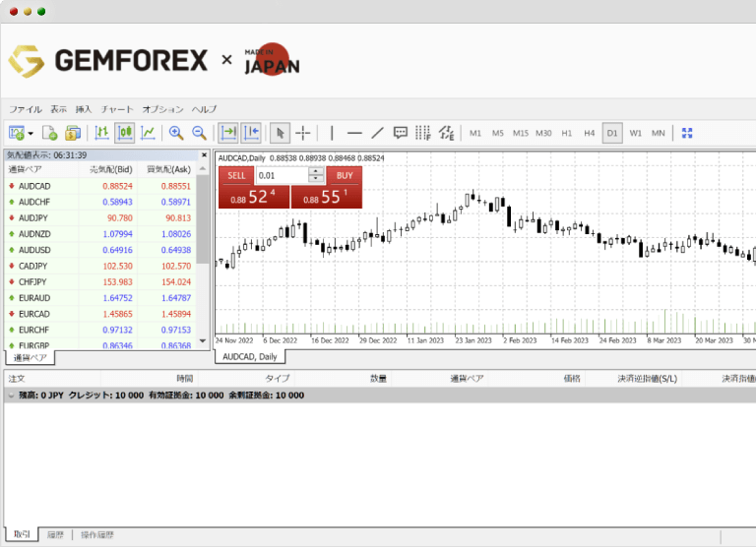Set timeframe to M5
The height and width of the screenshot is (547, 756).
(497, 133)
